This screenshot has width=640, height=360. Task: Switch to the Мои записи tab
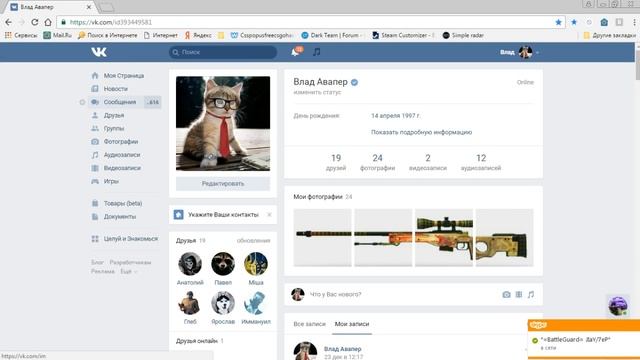click(x=352, y=324)
